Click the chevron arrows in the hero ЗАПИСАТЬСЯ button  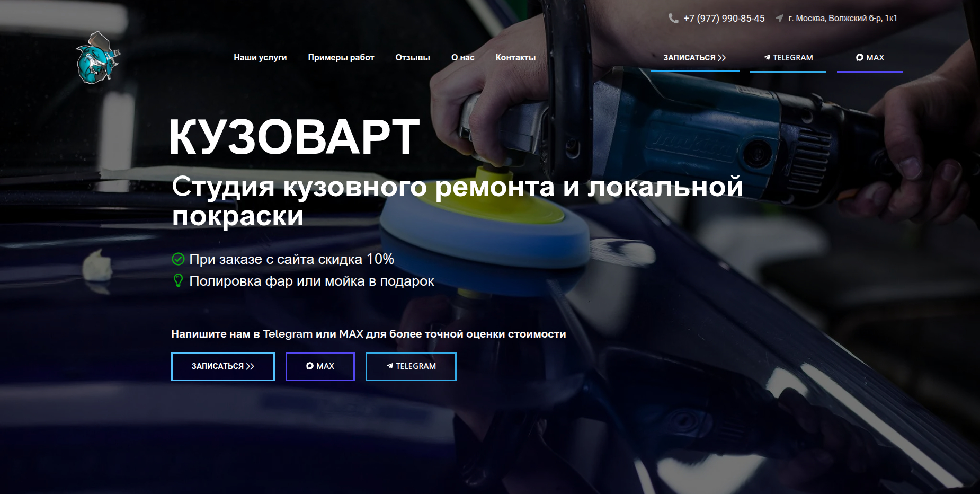point(250,366)
